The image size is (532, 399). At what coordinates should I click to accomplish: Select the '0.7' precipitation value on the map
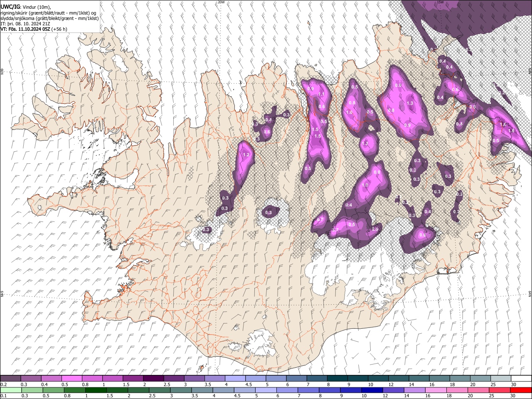coord(320,220)
